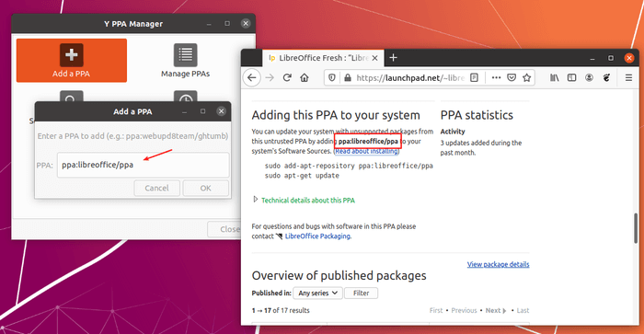Viewport: 644px width, 334px height.
Task: Toggle reader view in the address bar
Action: click(474, 77)
